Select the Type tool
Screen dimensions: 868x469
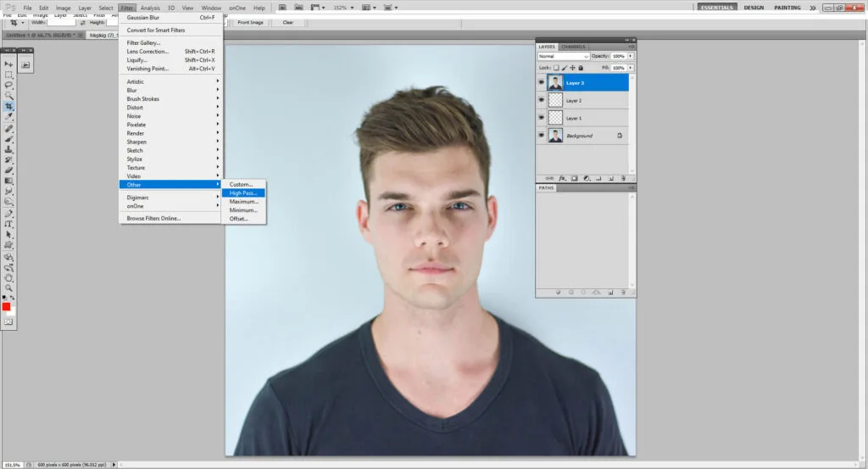[x=8, y=224]
